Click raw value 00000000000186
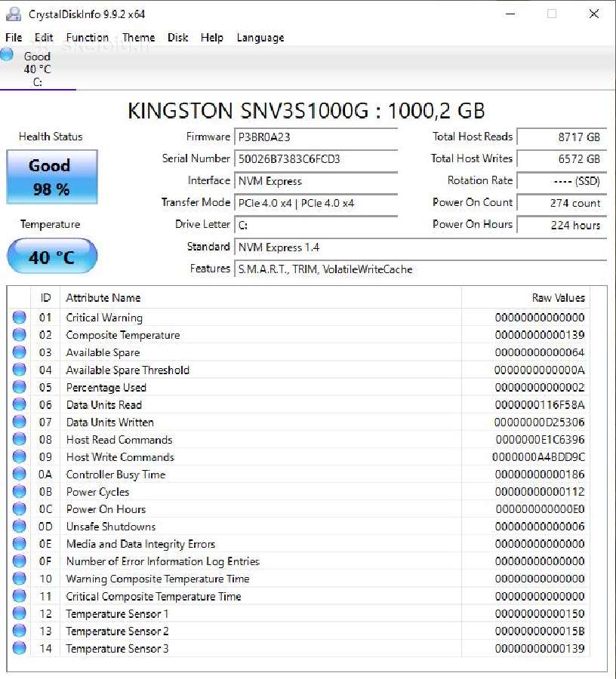Image resolution: width=616 pixels, height=679 pixels. coord(540,475)
